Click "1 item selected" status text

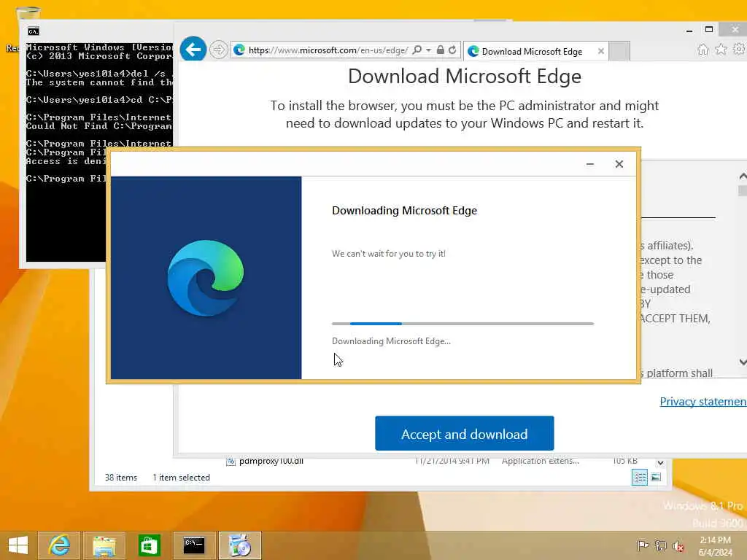coord(181,477)
